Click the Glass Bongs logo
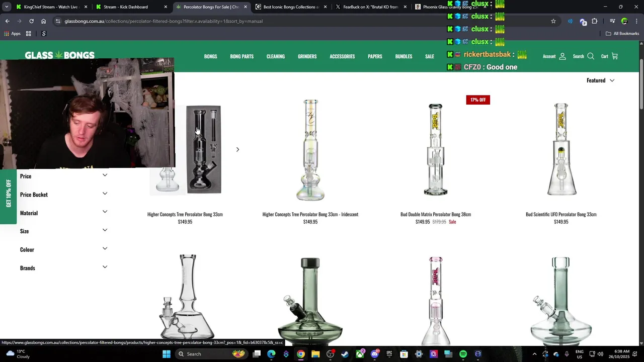 tap(59, 55)
